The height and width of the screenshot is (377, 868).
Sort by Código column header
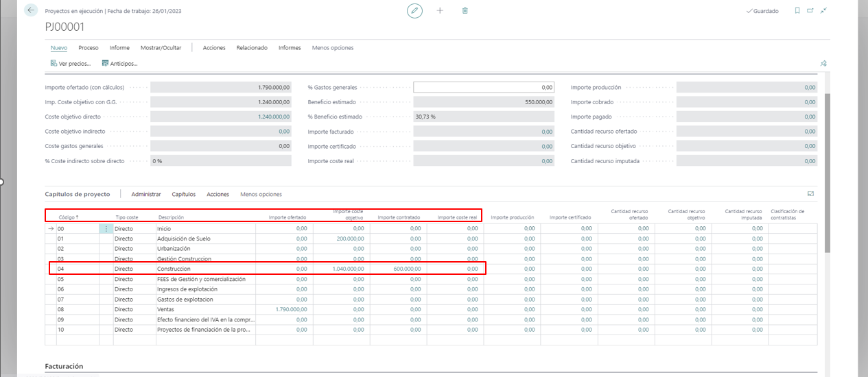(x=69, y=217)
